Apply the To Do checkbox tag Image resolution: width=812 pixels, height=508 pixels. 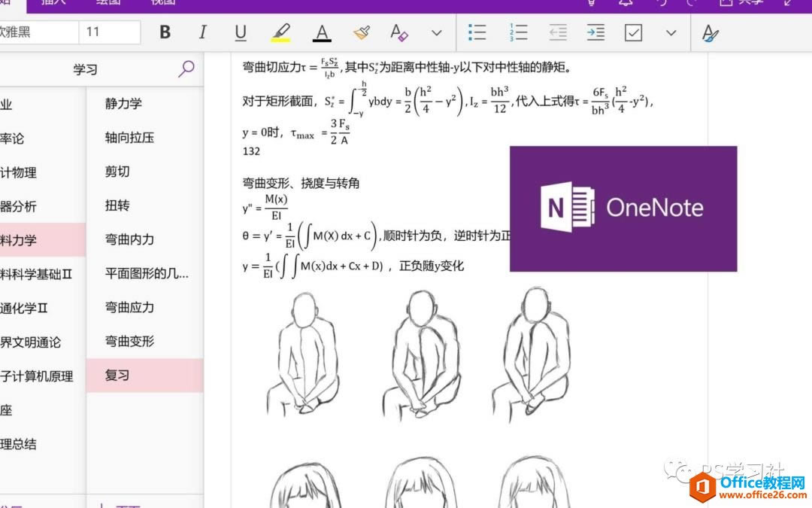coord(634,32)
